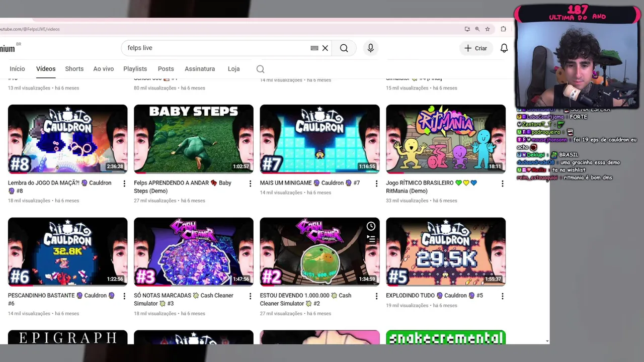The width and height of the screenshot is (644, 362).
Task: Open title PESCANDINHO BASTANTE Cauldron #6
Action: (x=61, y=300)
